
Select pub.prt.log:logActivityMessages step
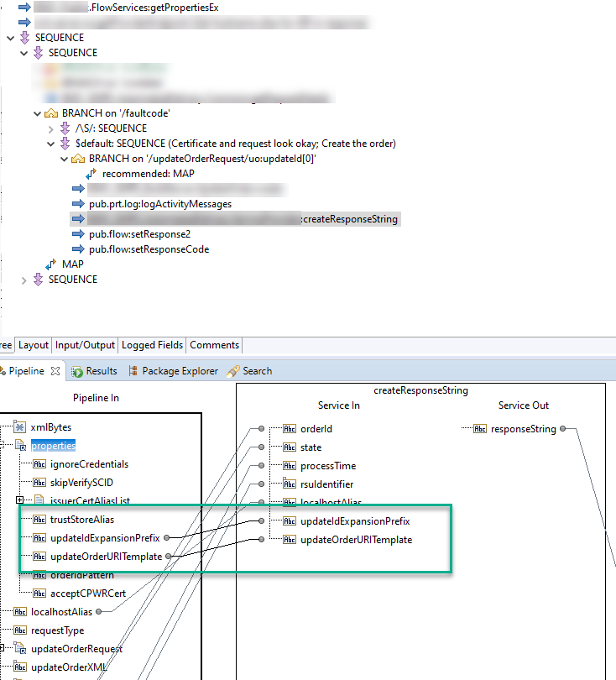(160, 204)
